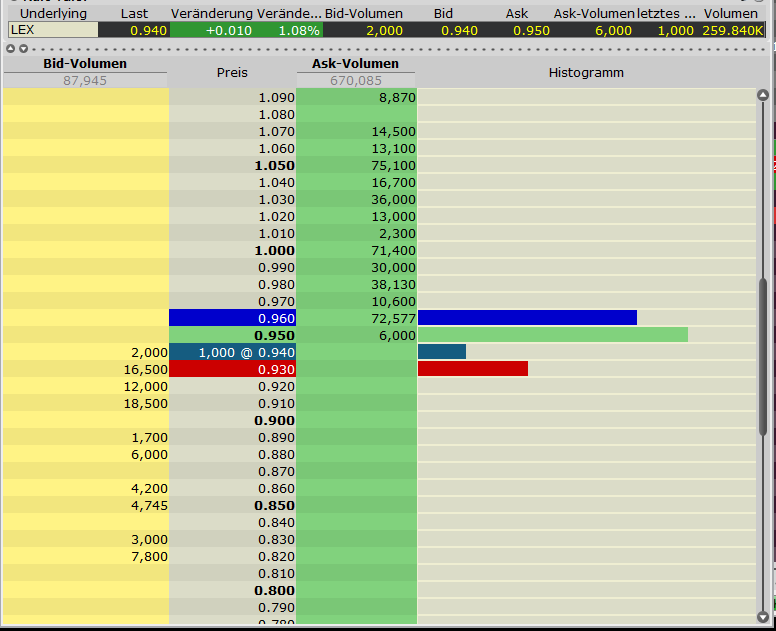Click bid volume 2,000 at 0.940
The image size is (776, 631).
click(x=149, y=352)
